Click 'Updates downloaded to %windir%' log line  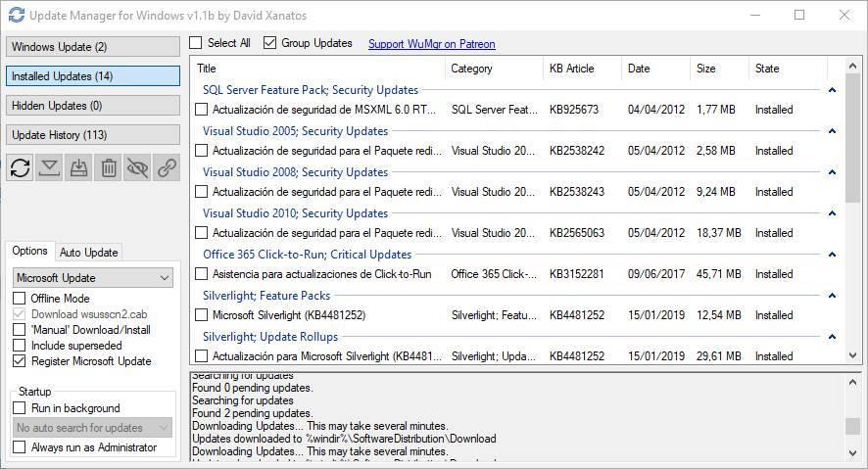point(344,439)
